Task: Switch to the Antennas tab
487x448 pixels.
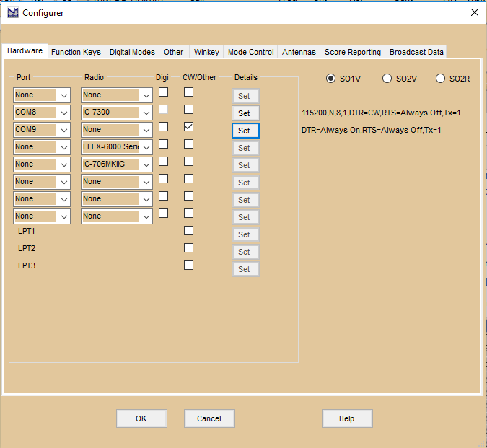Action: coord(299,52)
